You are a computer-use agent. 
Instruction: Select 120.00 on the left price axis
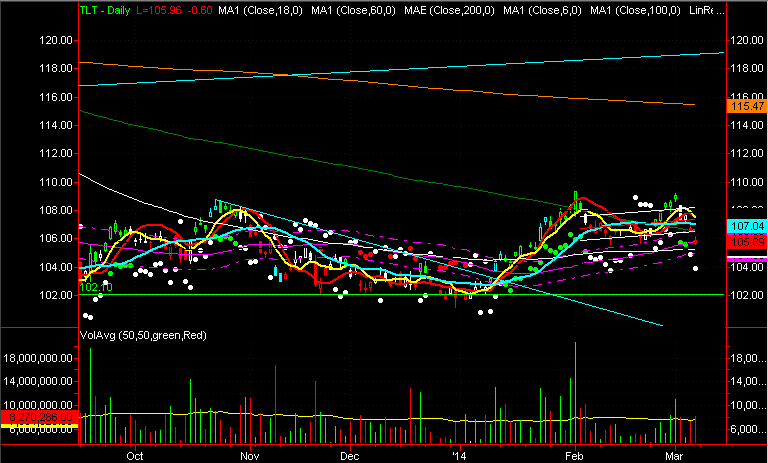click(x=56, y=40)
